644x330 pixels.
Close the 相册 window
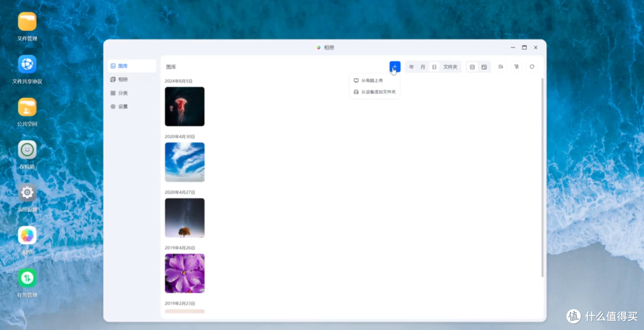point(535,48)
